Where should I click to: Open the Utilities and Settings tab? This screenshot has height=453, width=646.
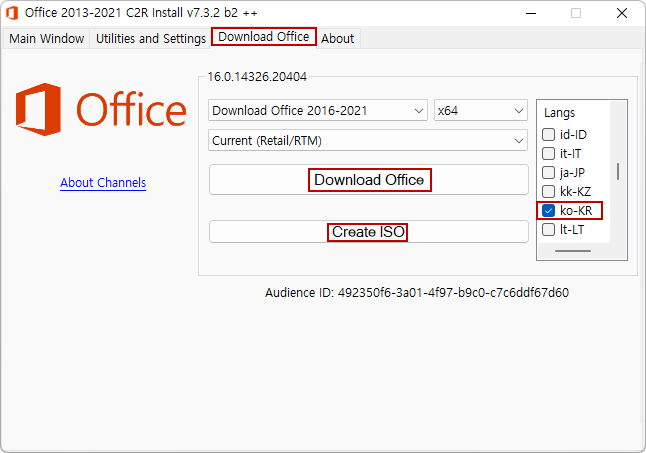(x=151, y=38)
